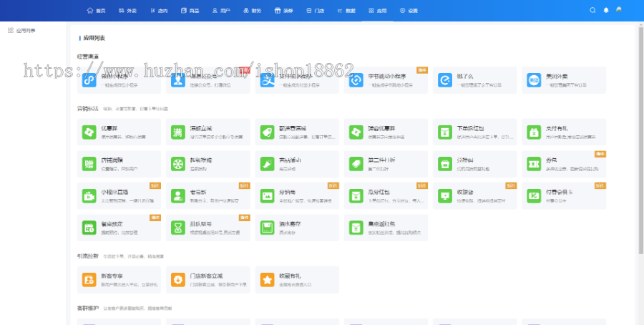Image resolution: width=644 pixels, height=325 pixels.
Task: Open the 弹窗优惠券 popup coupon app
Action: point(386,132)
